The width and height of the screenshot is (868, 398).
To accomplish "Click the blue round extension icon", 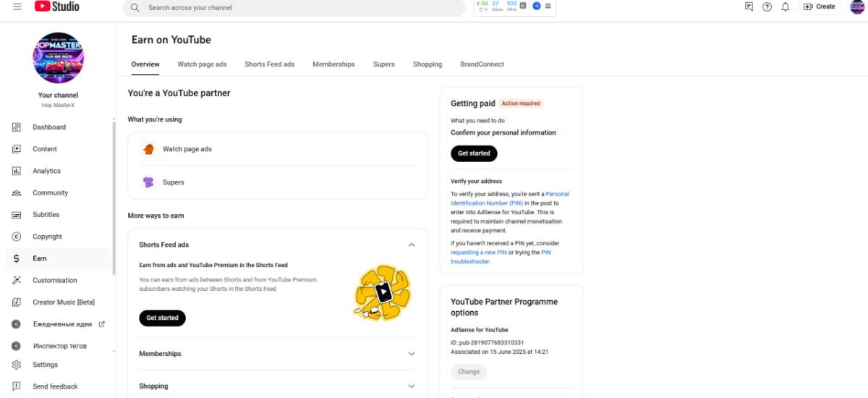I will click(537, 6).
